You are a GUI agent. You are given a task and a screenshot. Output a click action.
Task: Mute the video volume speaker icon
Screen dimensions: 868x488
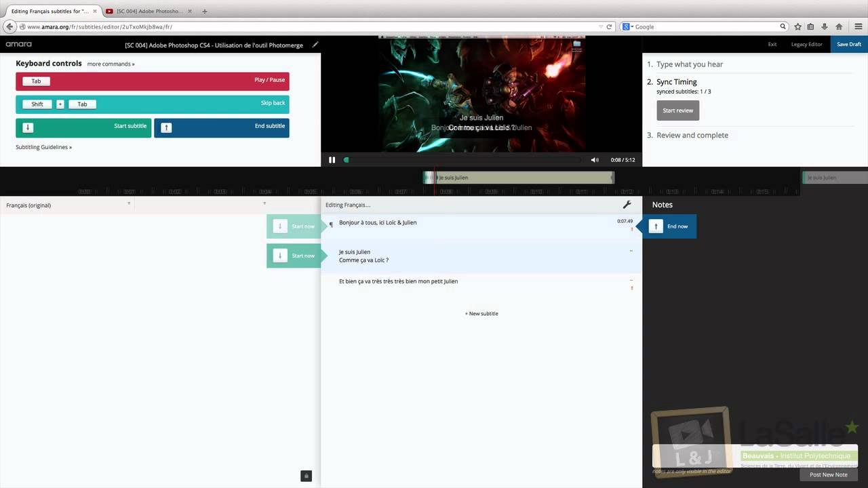595,160
